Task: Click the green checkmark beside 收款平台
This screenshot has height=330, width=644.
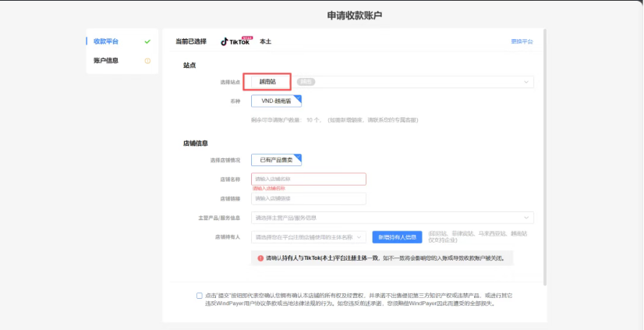Action: point(147,41)
